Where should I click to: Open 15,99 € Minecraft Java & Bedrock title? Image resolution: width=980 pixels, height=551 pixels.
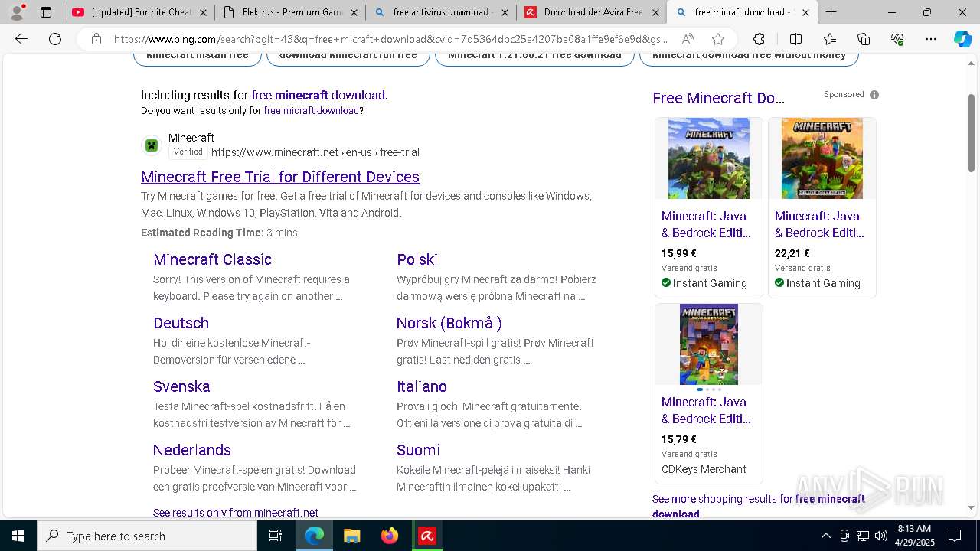pyautogui.click(x=706, y=224)
